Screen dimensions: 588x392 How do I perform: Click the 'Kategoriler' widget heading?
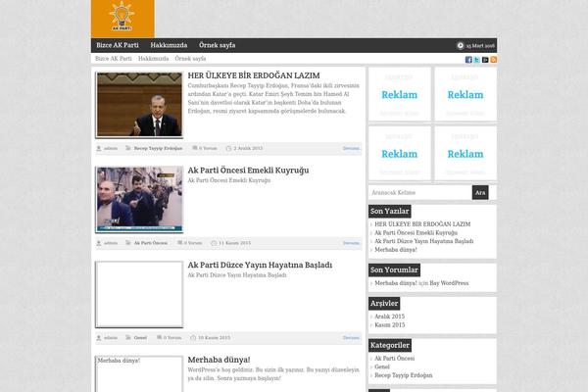tap(390, 345)
